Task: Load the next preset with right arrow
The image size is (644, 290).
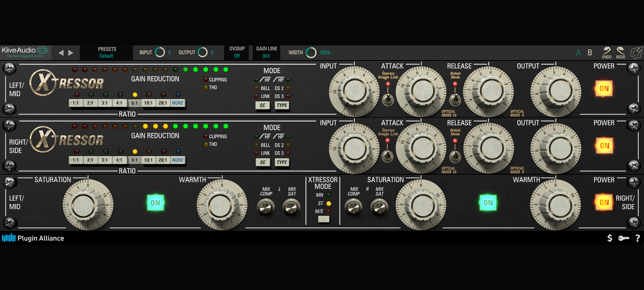Action: point(71,53)
